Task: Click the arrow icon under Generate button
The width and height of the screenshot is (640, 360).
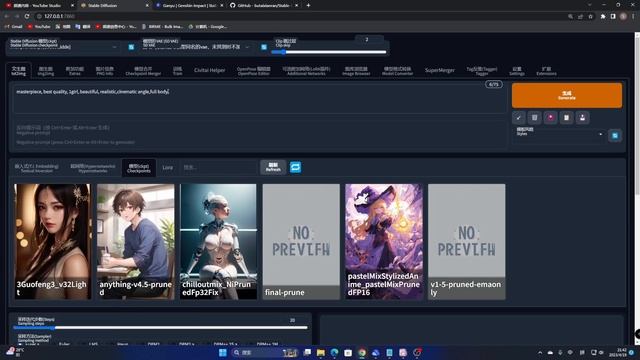Action: [x=518, y=118]
